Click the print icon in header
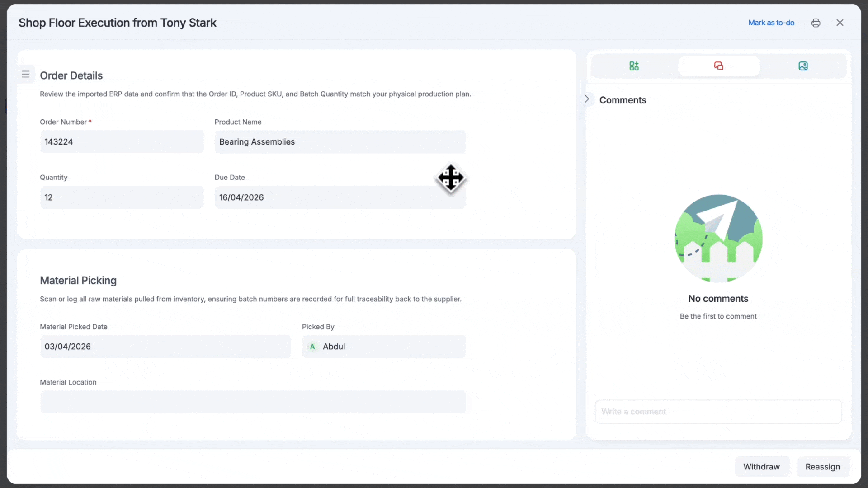868x488 pixels. tap(816, 23)
